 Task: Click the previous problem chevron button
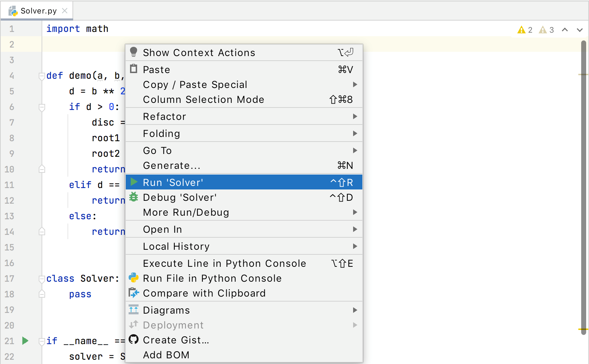pos(565,30)
